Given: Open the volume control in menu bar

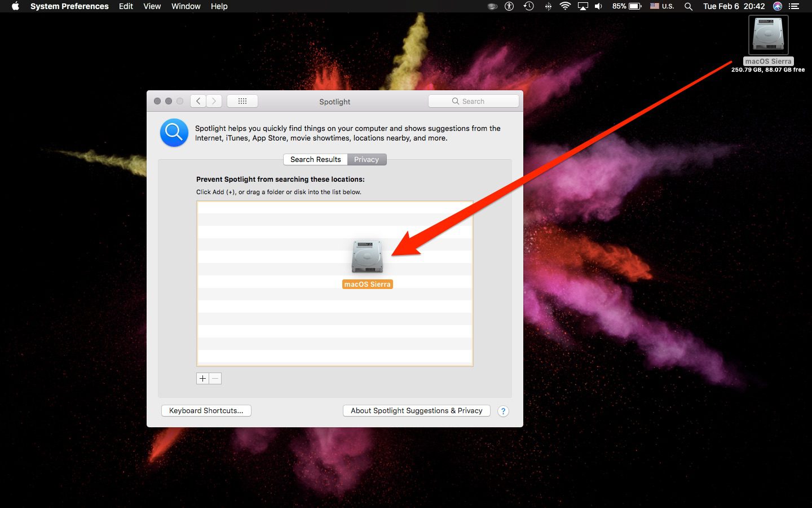Looking at the screenshot, I should 598,6.
